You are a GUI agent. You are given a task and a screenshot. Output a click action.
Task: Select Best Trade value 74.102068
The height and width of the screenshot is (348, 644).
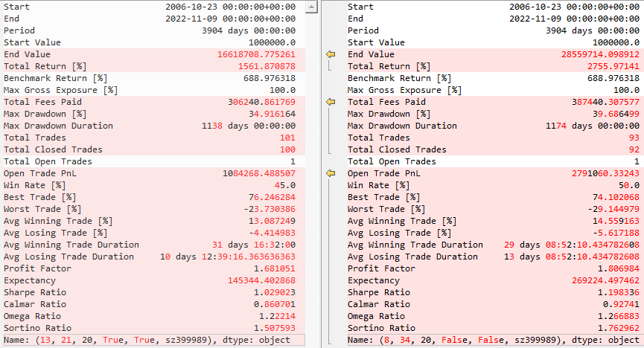tap(616, 197)
